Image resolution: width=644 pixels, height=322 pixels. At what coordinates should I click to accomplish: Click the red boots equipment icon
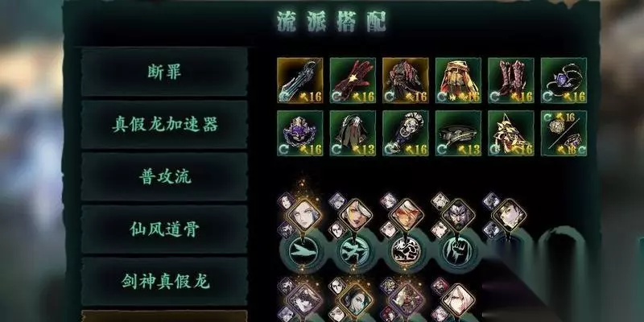(x=511, y=80)
